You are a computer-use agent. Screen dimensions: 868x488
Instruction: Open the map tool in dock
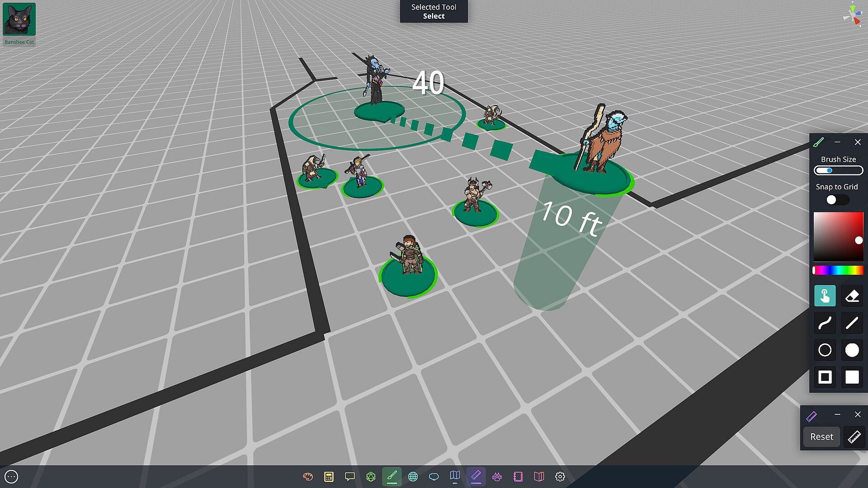[455, 476]
